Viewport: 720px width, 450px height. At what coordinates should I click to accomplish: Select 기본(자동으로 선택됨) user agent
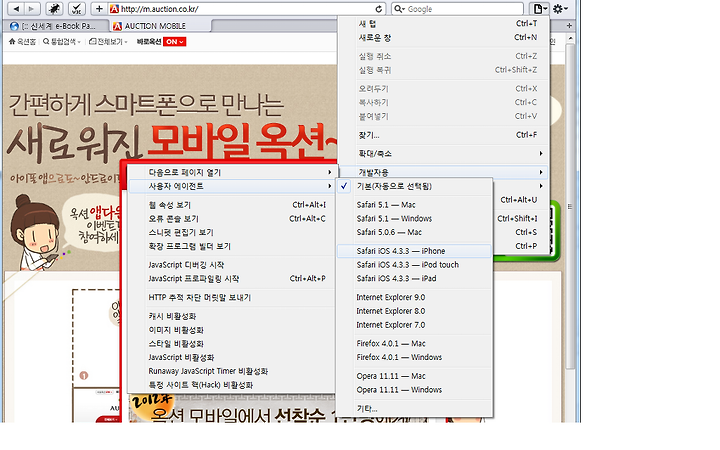(415, 186)
